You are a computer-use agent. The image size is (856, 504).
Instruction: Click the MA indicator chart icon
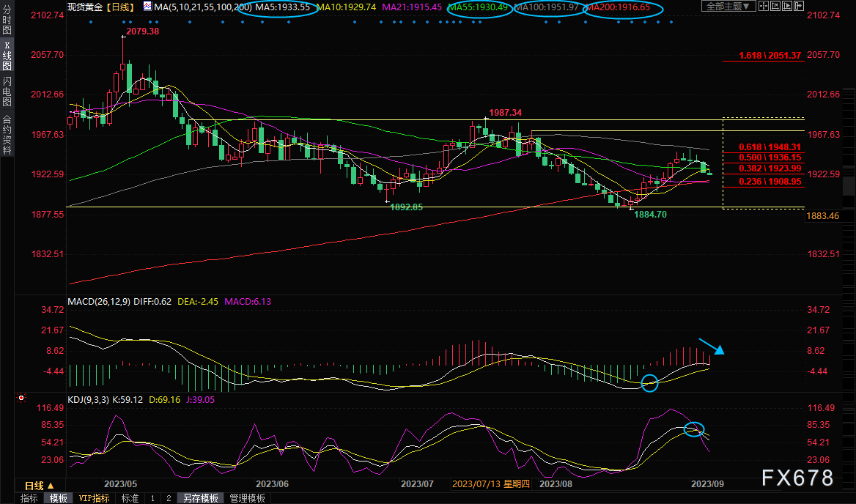coord(147,7)
